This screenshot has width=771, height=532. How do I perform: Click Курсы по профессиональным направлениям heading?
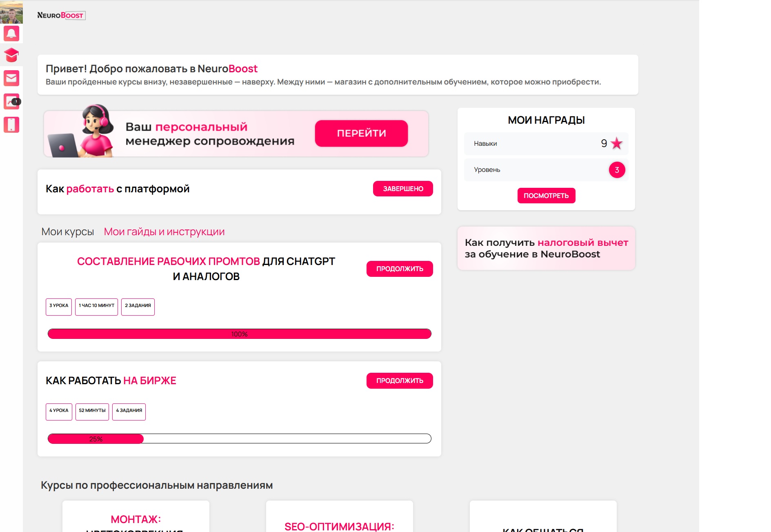tap(157, 485)
